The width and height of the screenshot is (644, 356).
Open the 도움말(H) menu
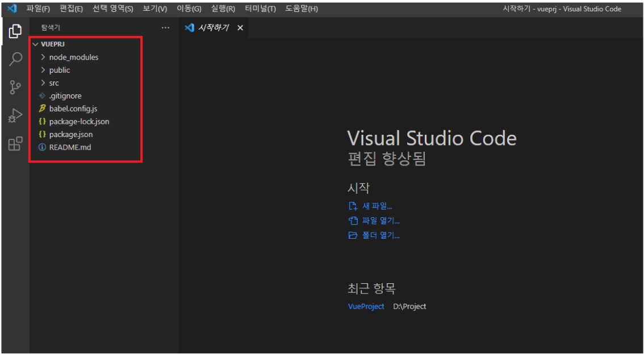(302, 9)
